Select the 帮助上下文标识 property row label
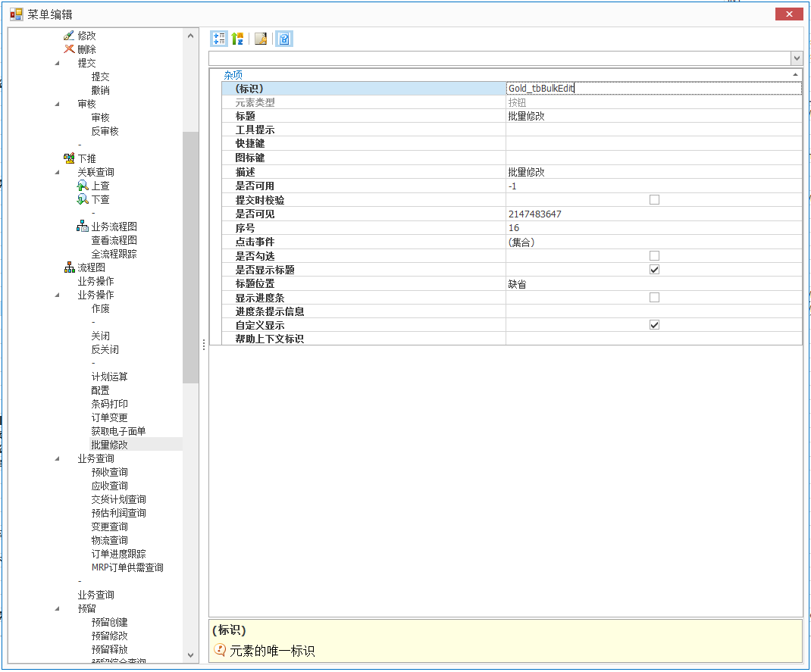 point(270,339)
